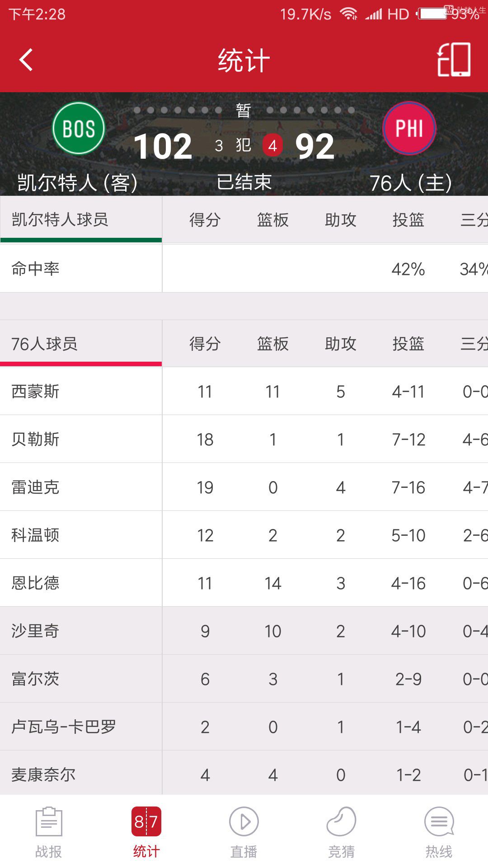488x868 pixels.
Task: Tap the rotate screen icon
Action: point(454,60)
